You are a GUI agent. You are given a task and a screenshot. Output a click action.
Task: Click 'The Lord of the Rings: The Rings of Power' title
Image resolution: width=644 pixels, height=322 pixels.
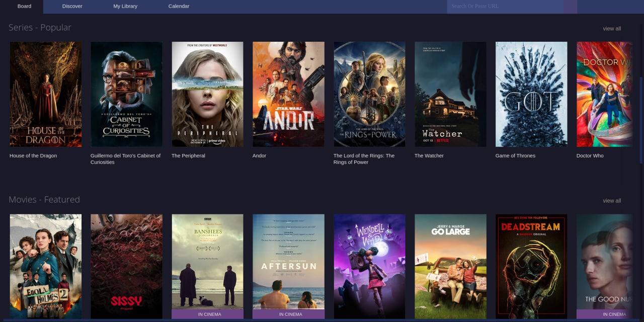[364, 159]
